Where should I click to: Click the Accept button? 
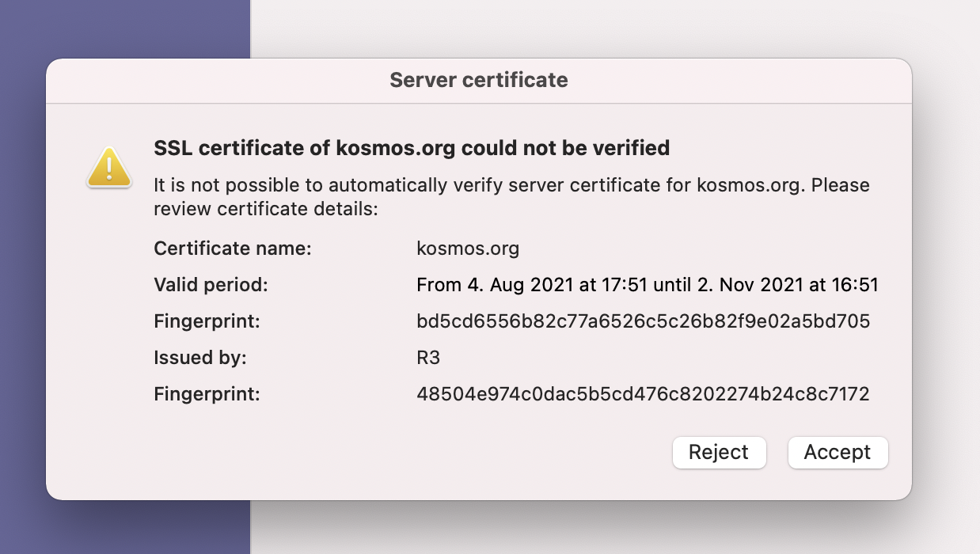point(838,453)
